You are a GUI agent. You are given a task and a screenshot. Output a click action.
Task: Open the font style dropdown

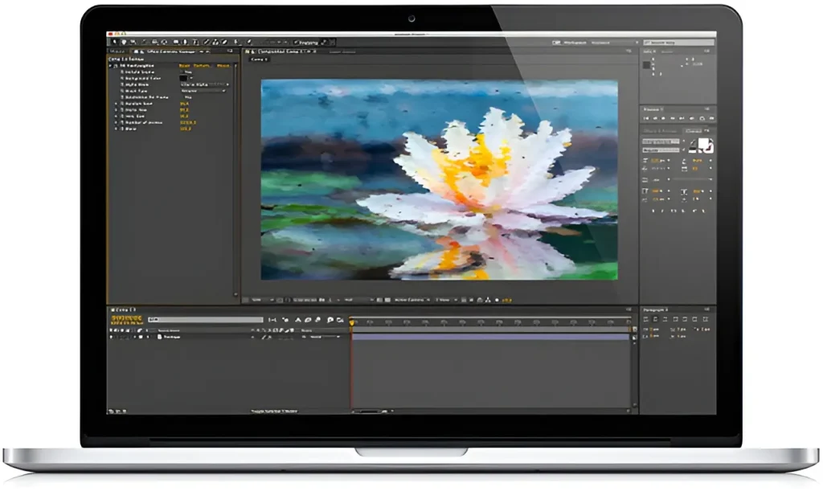pos(661,150)
